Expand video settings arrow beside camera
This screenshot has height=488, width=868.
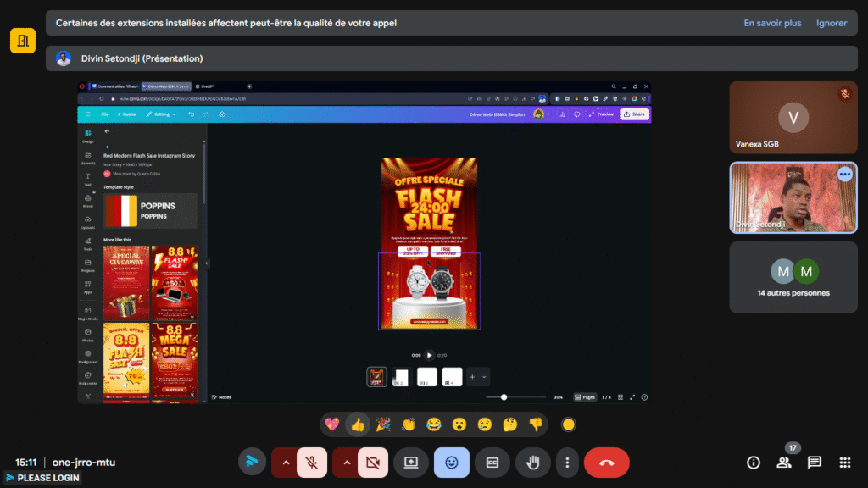pos(347,463)
